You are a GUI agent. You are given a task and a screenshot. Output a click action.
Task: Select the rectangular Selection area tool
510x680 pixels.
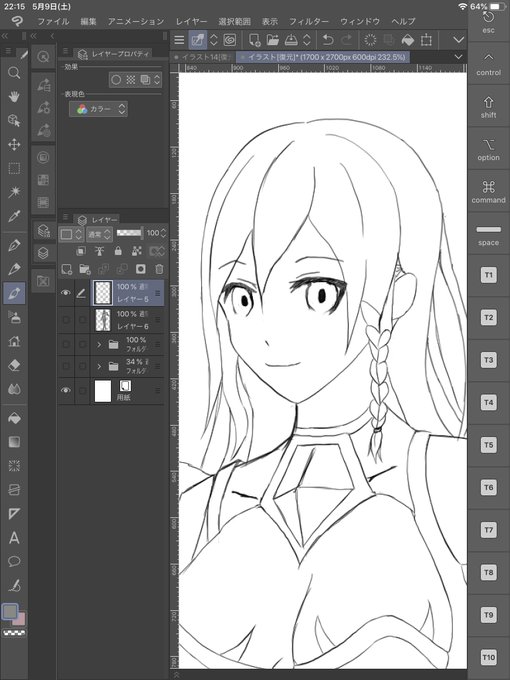coord(14,168)
